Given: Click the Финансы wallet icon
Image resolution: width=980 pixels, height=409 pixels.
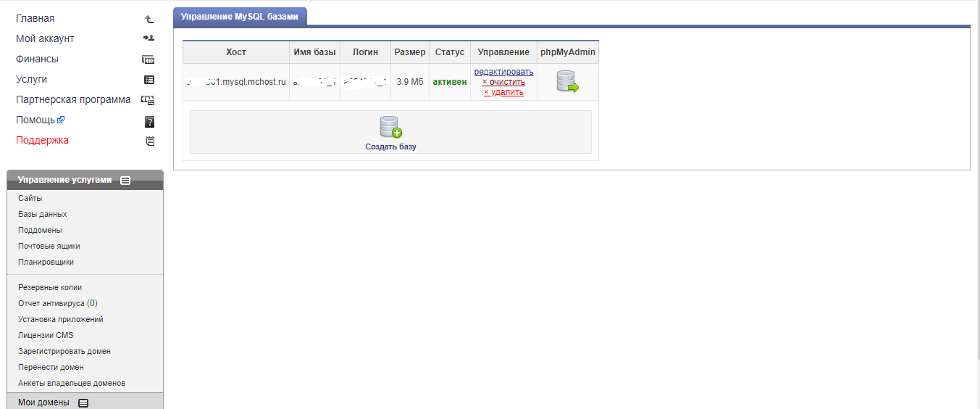Looking at the screenshot, I should click(x=148, y=59).
